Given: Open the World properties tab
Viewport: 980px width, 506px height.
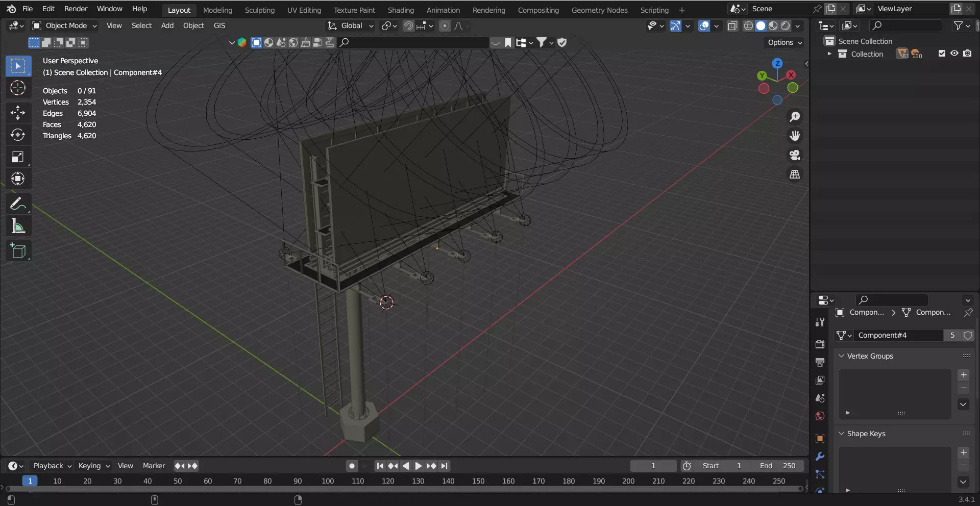Looking at the screenshot, I should pos(820,416).
